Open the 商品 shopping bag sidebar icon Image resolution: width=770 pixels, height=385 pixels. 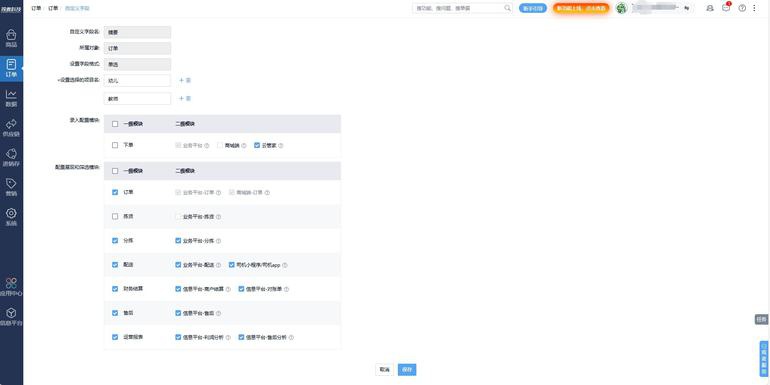click(11, 38)
